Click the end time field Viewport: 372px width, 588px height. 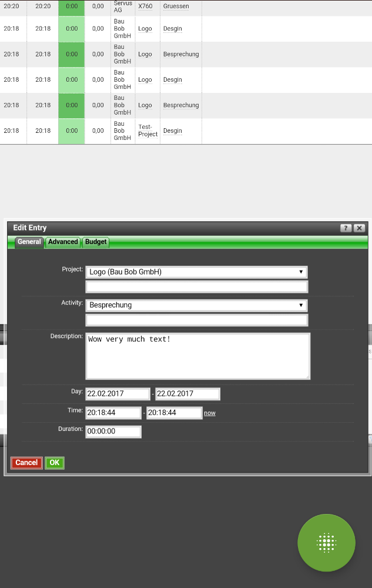click(x=174, y=413)
